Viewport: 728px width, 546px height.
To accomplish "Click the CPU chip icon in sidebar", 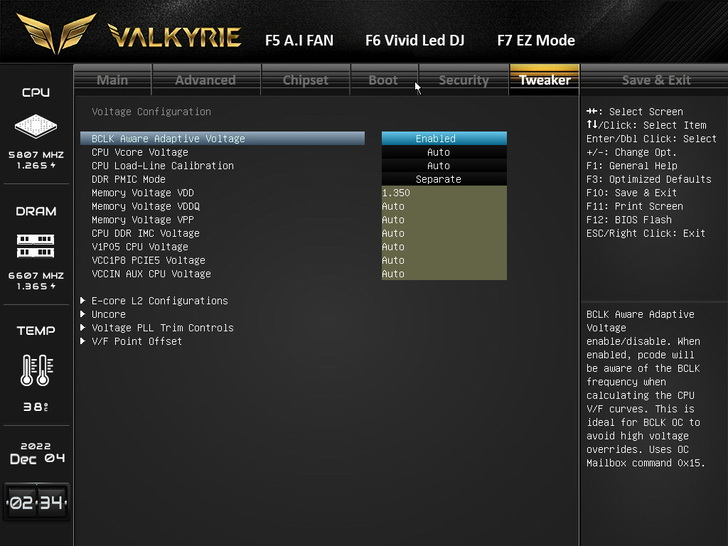I will point(36,126).
